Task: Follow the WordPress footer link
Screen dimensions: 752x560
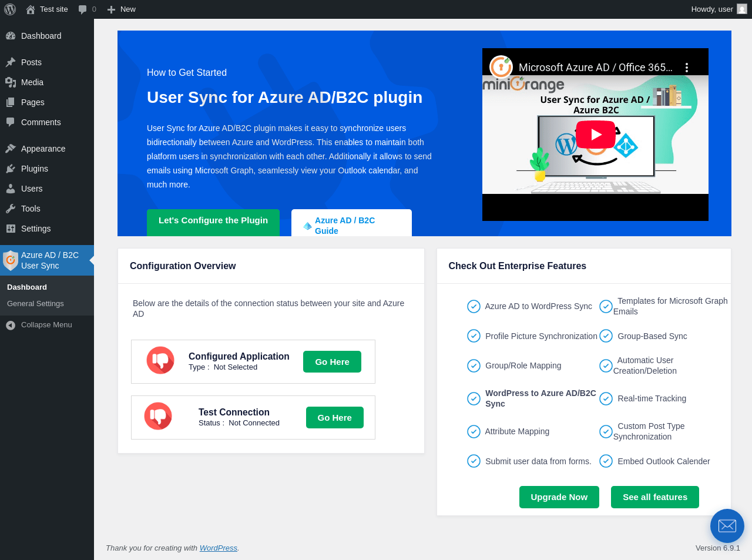Action: (219, 548)
